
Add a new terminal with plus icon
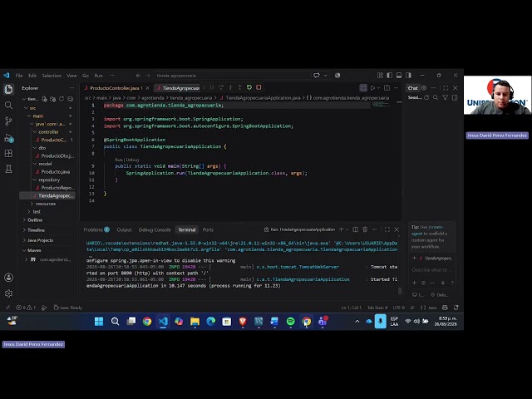coord(342,229)
